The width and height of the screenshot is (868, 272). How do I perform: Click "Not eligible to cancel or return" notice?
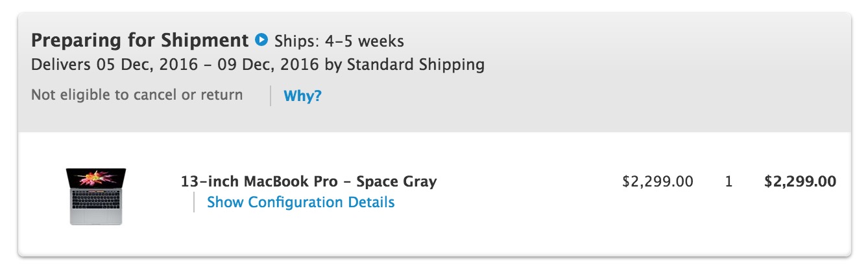pyautogui.click(x=137, y=95)
